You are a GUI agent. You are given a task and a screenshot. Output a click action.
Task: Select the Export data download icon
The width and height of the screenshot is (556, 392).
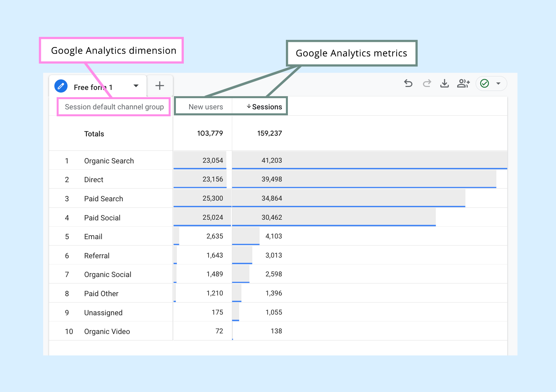(445, 84)
